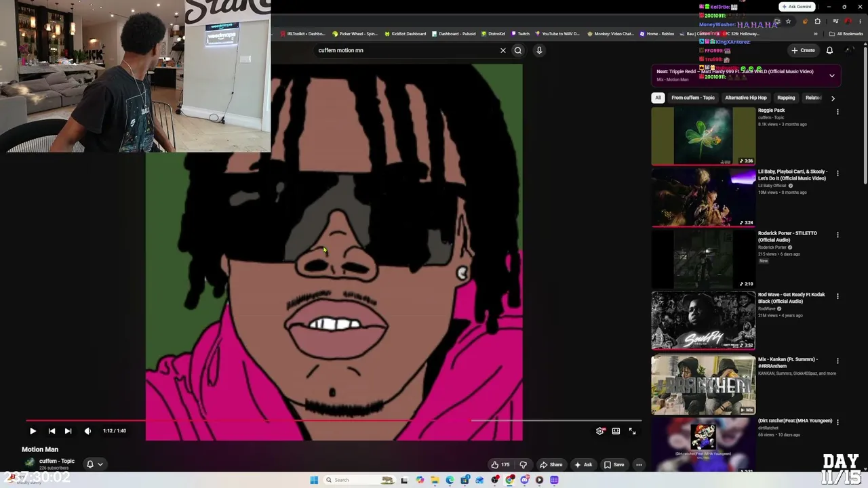Open options for the 'Dirt ratchet' video
Image resolution: width=868 pixels, height=488 pixels.
coord(837,422)
